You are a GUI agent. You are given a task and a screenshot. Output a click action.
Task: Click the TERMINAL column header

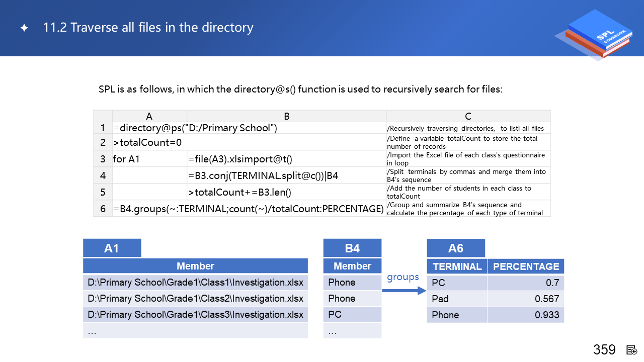coord(457,266)
